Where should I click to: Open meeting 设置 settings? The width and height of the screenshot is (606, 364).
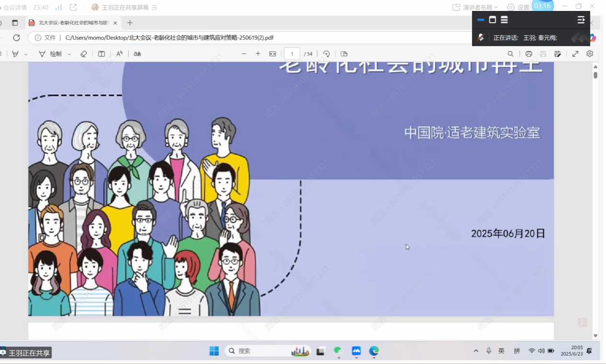[518, 7]
